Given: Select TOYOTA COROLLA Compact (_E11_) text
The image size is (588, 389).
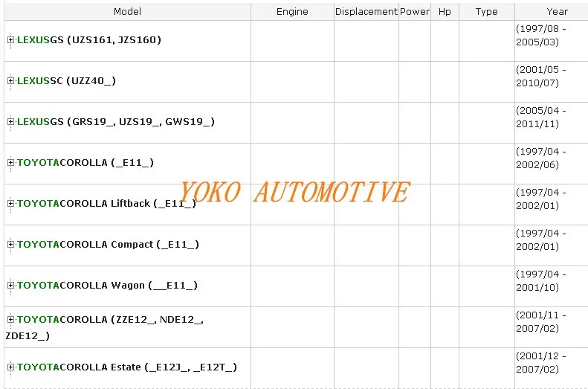Looking at the screenshot, I should click(x=108, y=244).
